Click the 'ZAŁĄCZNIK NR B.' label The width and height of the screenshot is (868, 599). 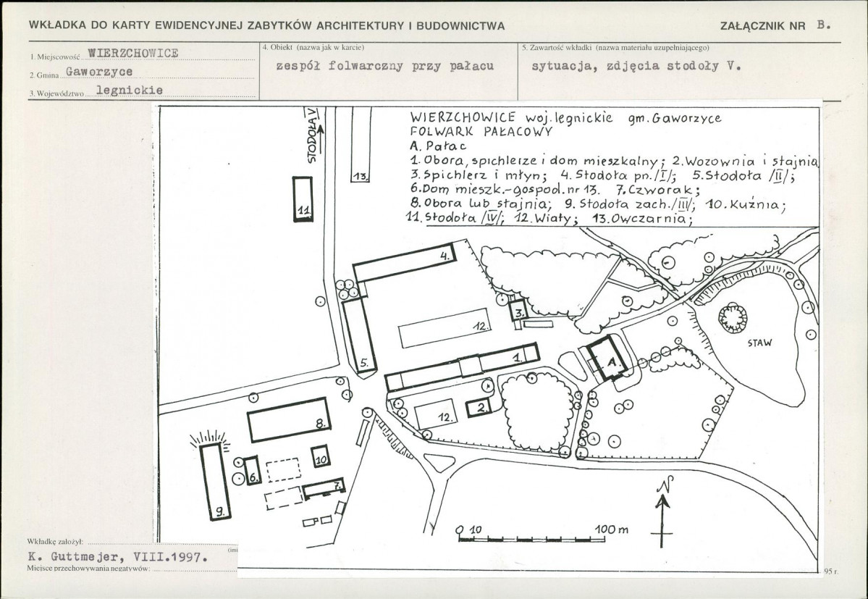[x=775, y=25]
